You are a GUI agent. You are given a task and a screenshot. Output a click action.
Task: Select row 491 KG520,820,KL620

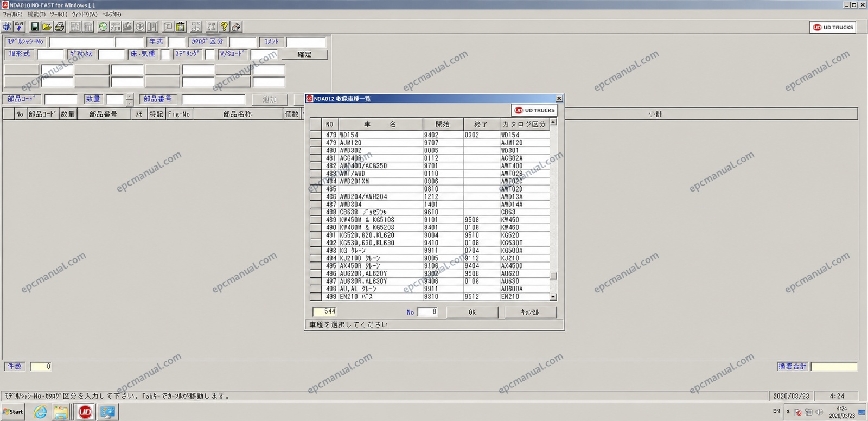pos(430,235)
